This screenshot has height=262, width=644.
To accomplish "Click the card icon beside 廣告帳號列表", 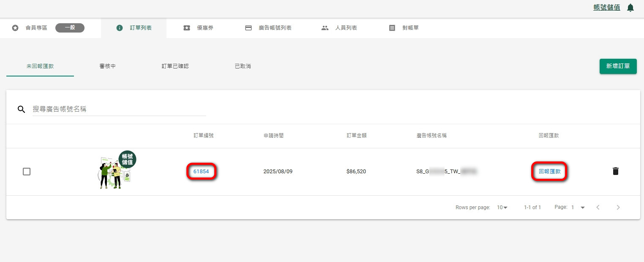I will [248, 28].
